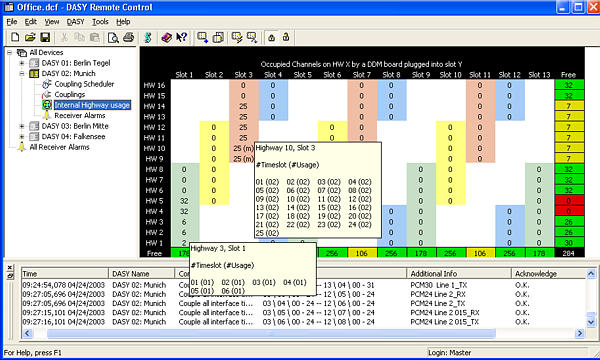Open the View menu
This screenshot has width=600, height=360.
pyautogui.click(x=52, y=22)
